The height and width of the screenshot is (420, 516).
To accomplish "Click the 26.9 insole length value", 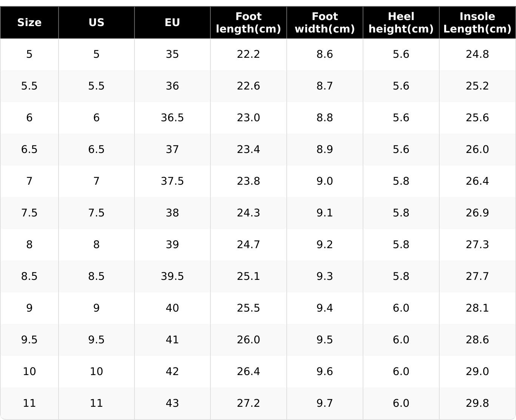I will coord(477,213).
